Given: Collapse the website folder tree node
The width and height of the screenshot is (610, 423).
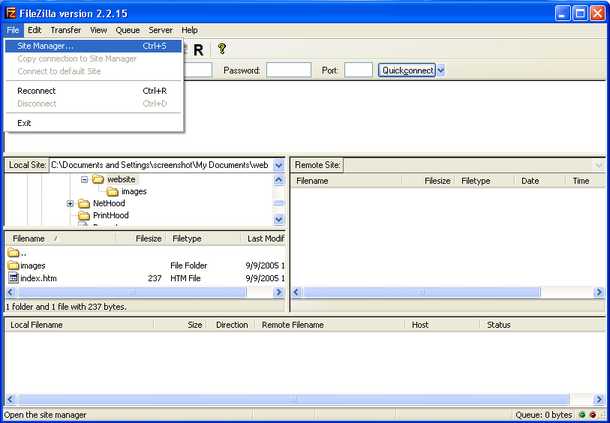Looking at the screenshot, I should pyautogui.click(x=84, y=180).
